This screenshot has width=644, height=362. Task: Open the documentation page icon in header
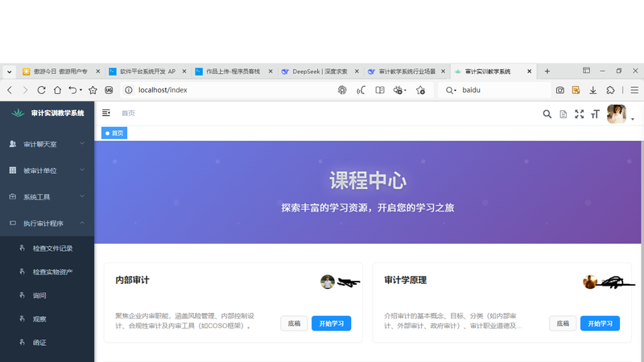click(563, 114)
